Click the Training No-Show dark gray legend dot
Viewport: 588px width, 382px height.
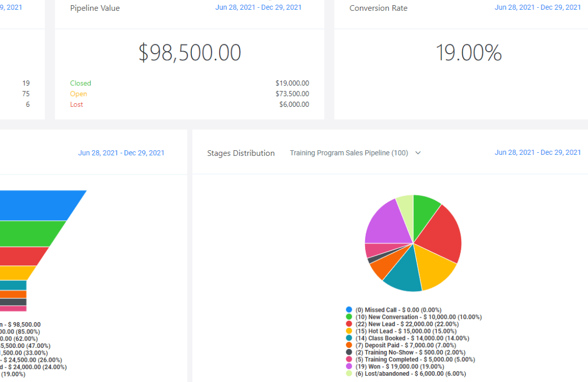coord(349,352)
